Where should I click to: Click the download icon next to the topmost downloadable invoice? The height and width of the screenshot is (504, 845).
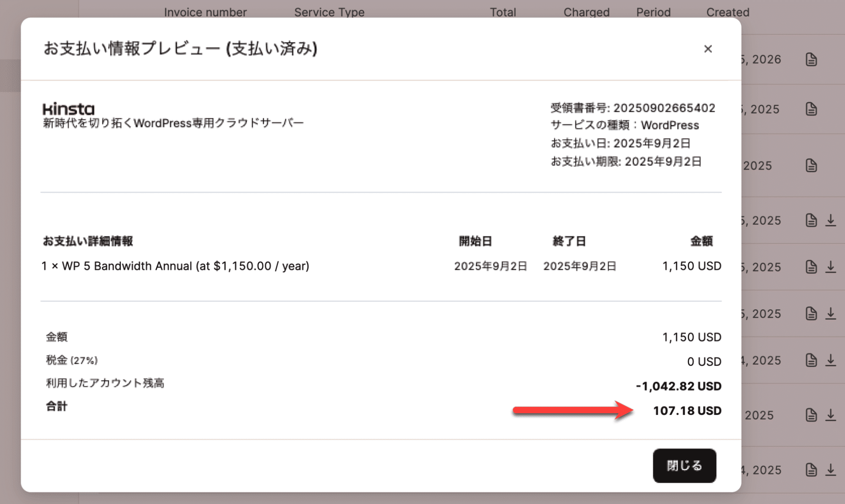click(x=830, y=221)
